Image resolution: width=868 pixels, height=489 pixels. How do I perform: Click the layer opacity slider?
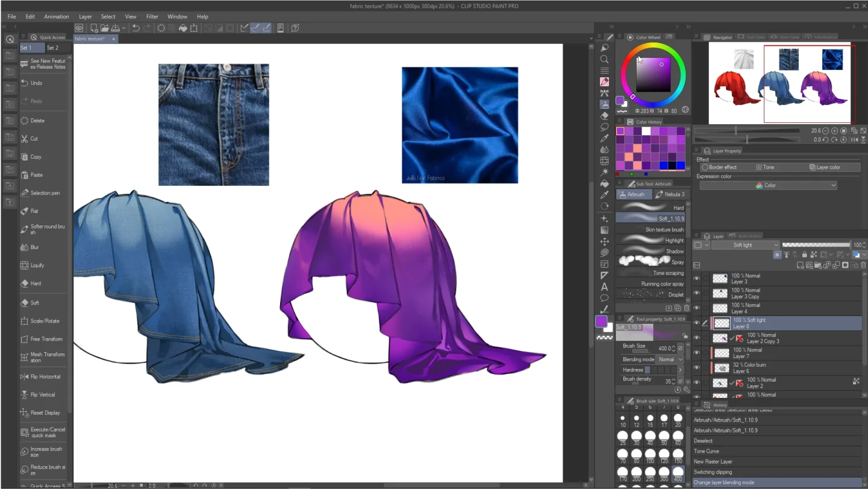tap(816, 245)
